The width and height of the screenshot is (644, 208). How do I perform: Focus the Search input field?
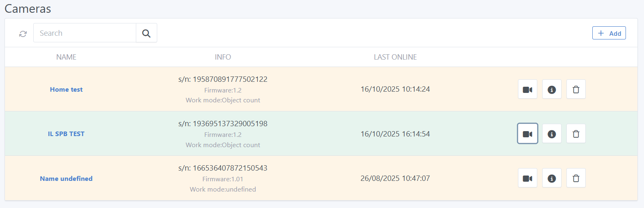tap(85, 33)
